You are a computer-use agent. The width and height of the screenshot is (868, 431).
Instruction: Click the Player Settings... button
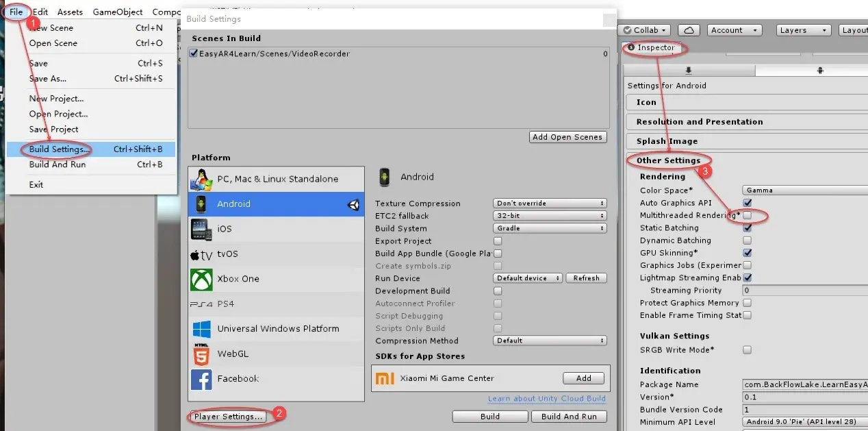coord(228,417)
